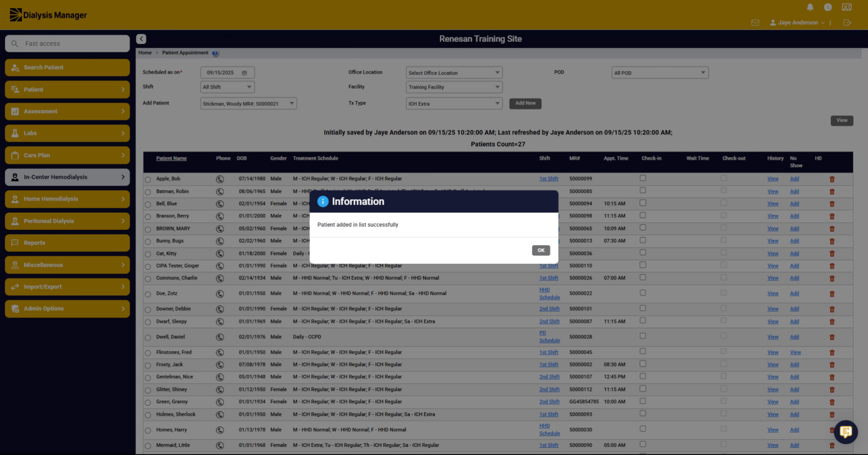The height and width of the screenshot is (455, 868).
Task: Click trash icon for Green, Granny row
Action: point(832,402)
